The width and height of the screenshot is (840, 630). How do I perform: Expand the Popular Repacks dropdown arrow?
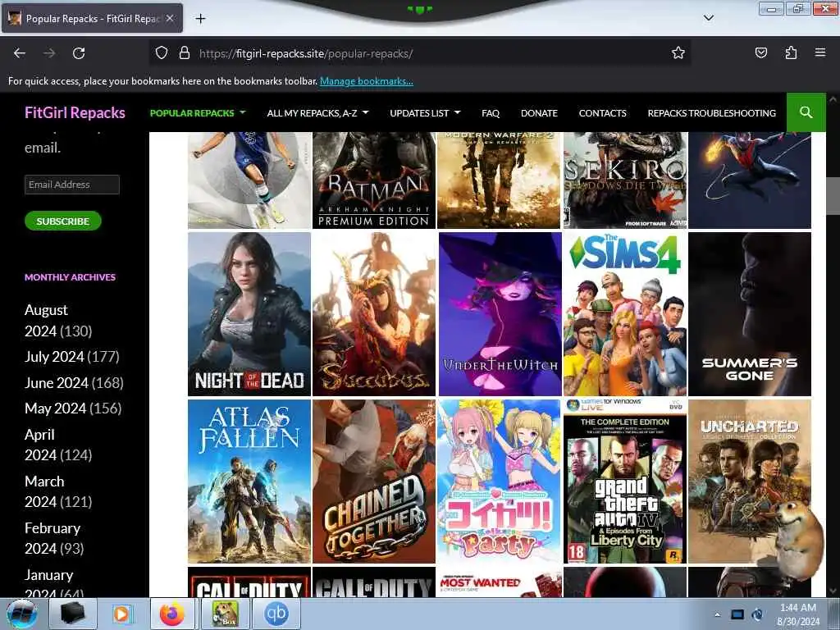click(243, 112)
